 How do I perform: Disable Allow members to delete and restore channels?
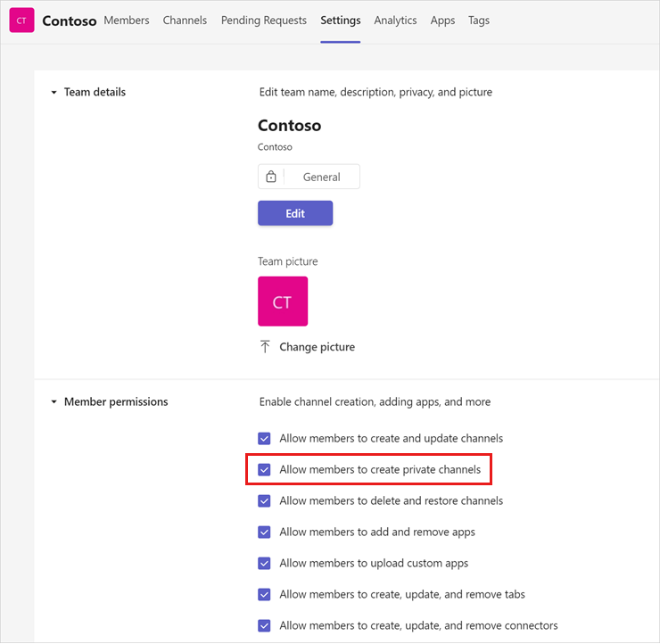264,501
